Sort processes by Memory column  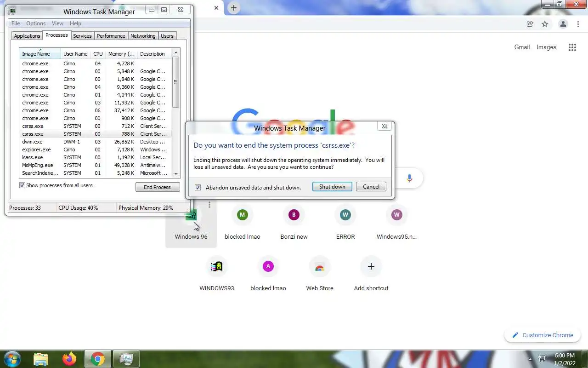click(121, 54)
